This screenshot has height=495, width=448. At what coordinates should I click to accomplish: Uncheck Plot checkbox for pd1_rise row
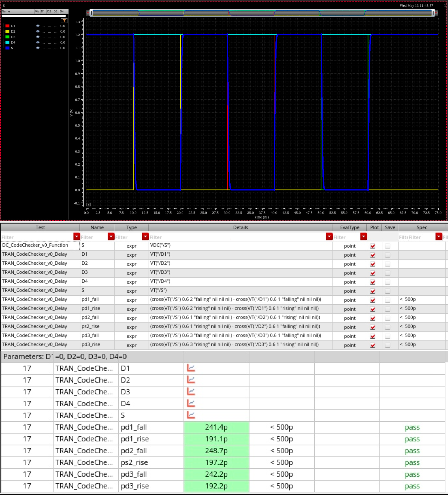(373, 309)
